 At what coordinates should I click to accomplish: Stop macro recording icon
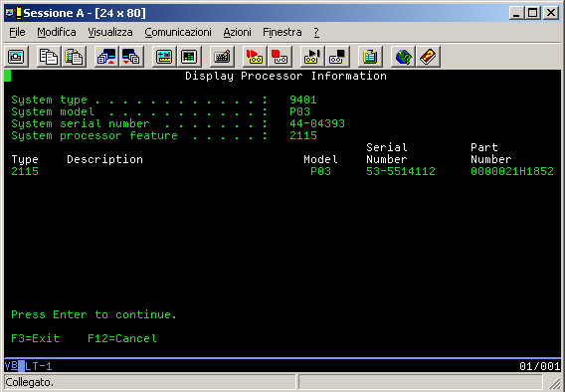click(x=280, y=57)
